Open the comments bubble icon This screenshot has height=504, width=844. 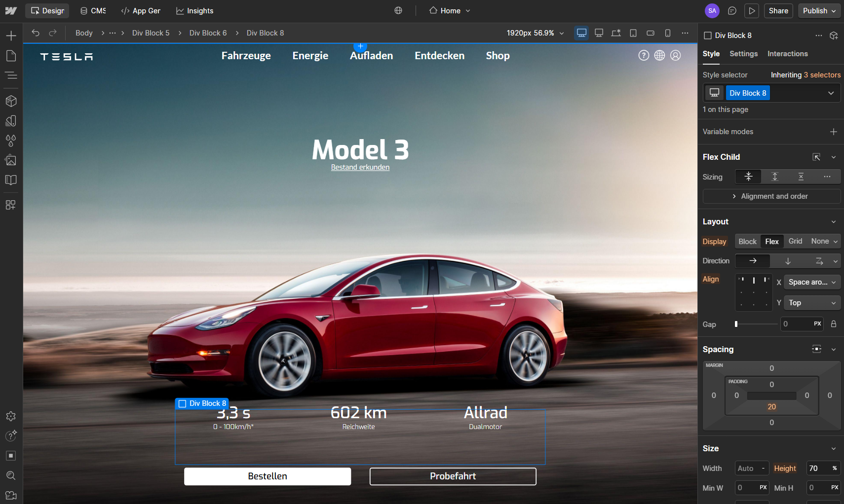pyautogui.click(x=732, y=11)
